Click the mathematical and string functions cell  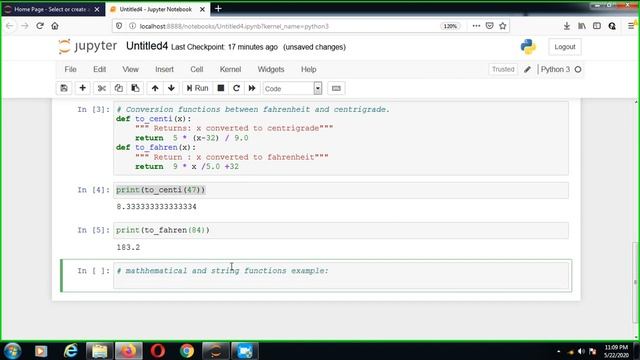click(341, 276)
